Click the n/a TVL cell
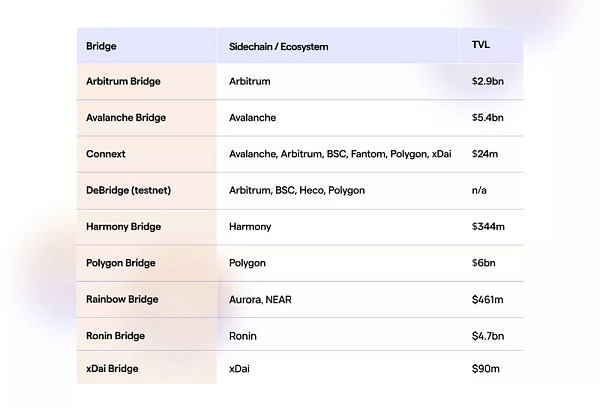 [479, 190]
